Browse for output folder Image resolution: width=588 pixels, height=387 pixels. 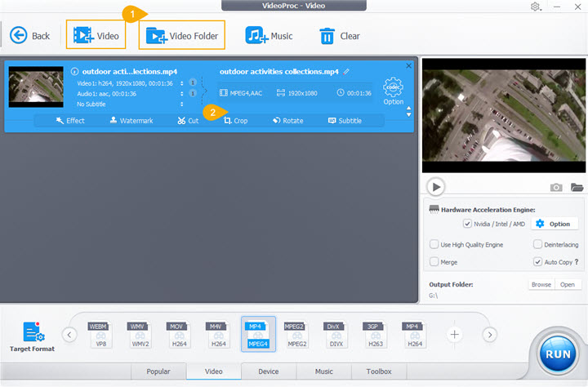[x=541, y=285]
